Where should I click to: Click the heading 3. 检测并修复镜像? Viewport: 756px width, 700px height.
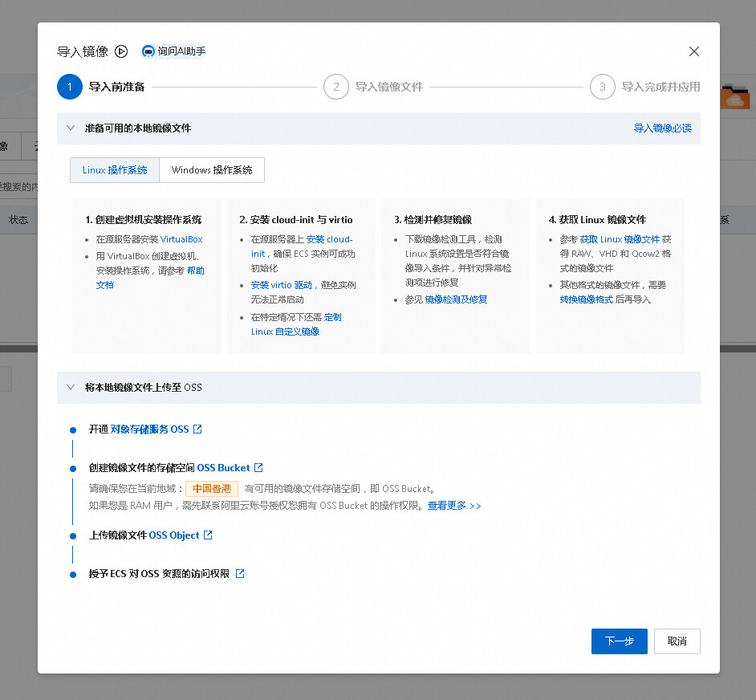(x=433, y=219)
